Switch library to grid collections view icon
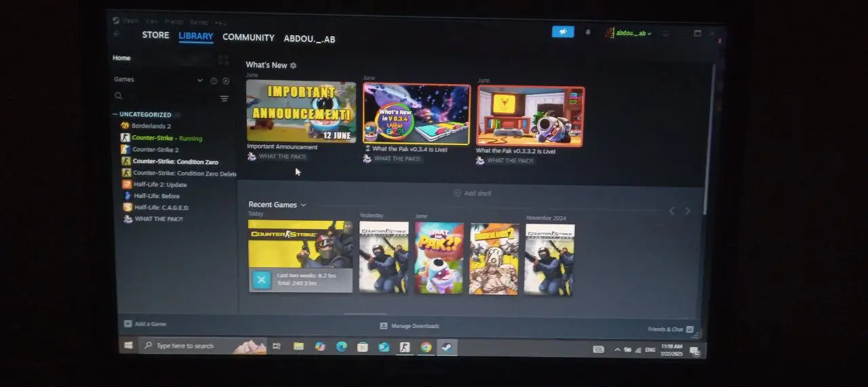Viewport: 868px width, 387px height. coord(224,60)
